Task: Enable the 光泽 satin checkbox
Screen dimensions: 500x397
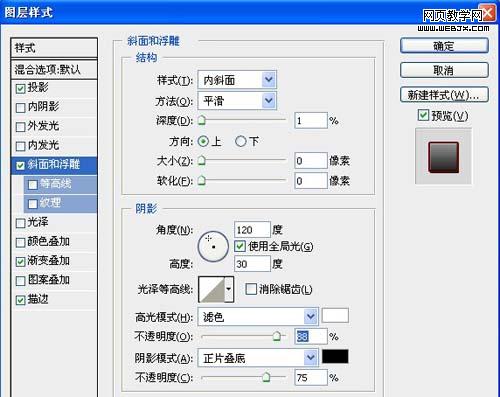Action: coord(20,223)
